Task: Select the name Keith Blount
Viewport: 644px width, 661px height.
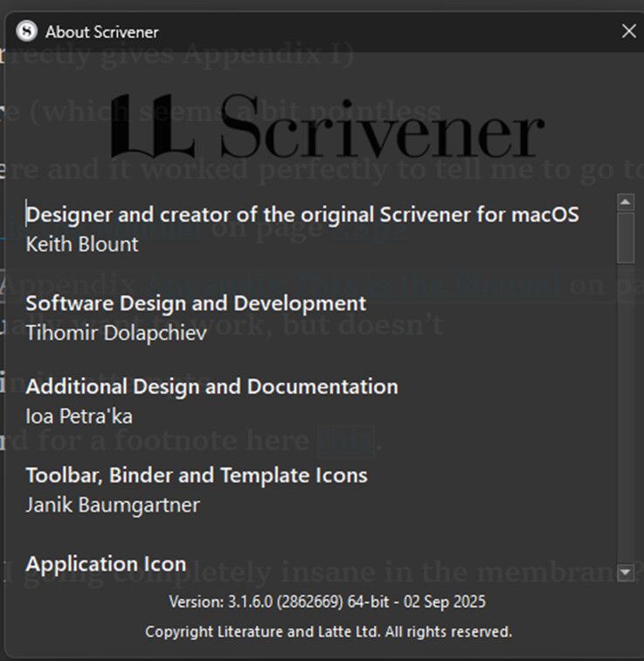Action: pos(82,244)
